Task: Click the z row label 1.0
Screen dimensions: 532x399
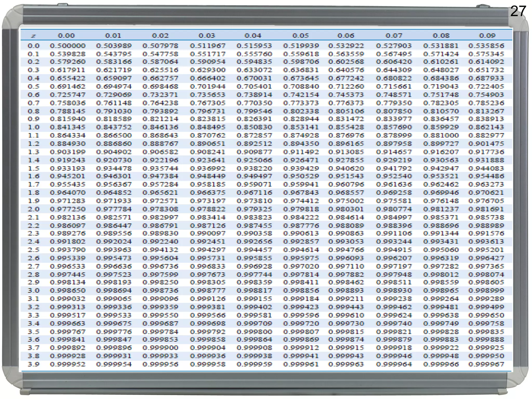Action: (x=34, y=127)
